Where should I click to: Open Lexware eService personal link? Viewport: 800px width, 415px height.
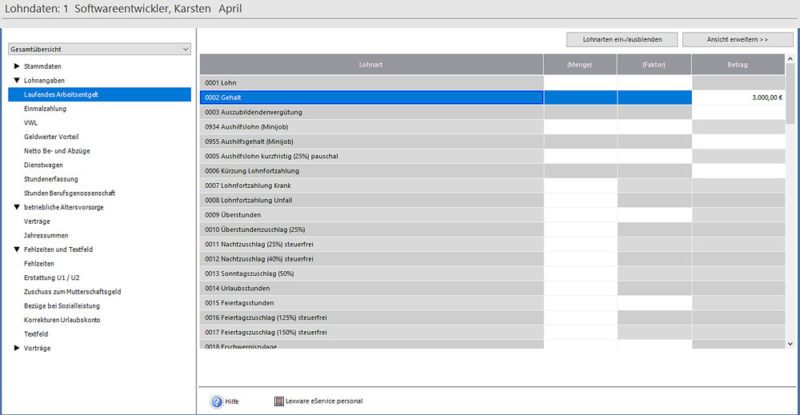pyautogui.click(x=324, y=401)
